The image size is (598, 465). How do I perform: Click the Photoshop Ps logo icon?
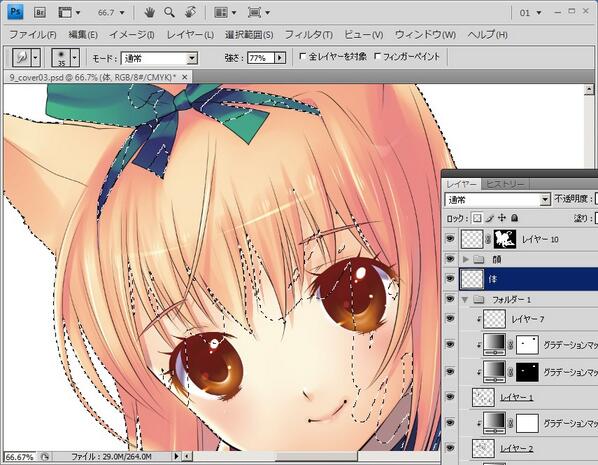(15, 11)
